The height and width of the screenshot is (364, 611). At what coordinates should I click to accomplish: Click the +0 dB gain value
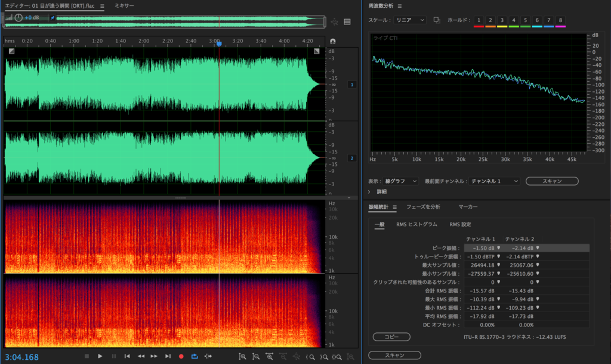32,17
